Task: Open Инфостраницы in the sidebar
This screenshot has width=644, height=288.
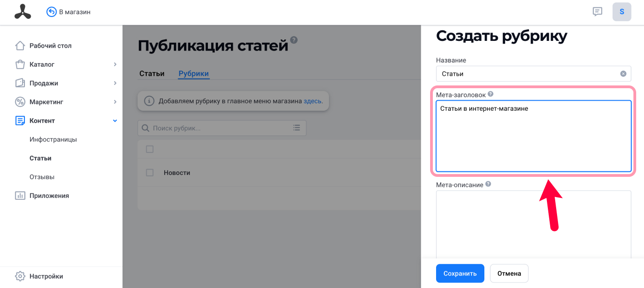Action: (x=53, y=139)
